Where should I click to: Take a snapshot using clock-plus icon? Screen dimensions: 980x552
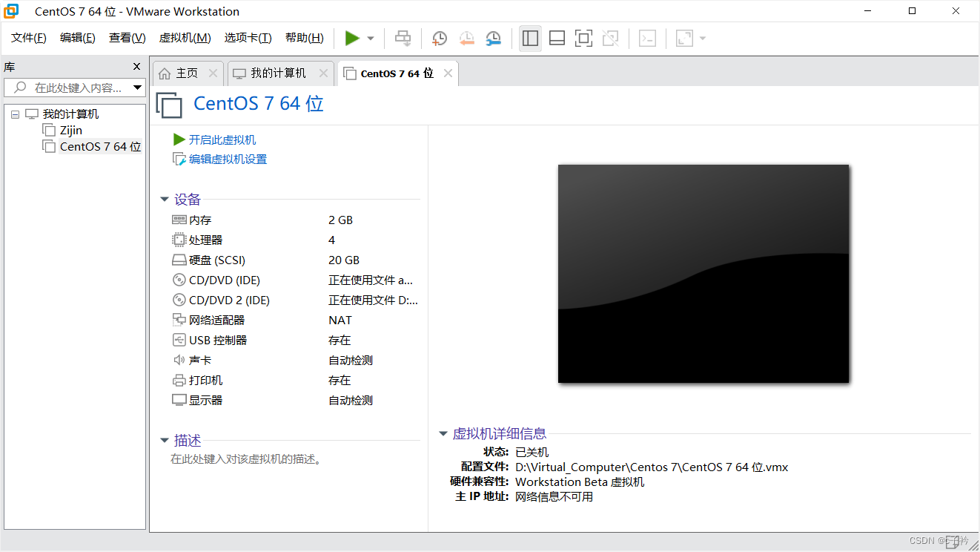(440, 38)
